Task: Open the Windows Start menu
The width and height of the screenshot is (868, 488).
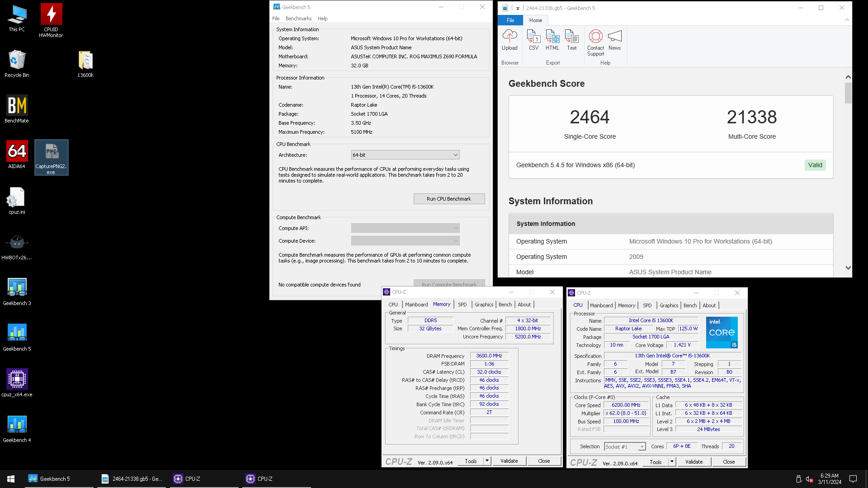Action: (x=11, y=479)
